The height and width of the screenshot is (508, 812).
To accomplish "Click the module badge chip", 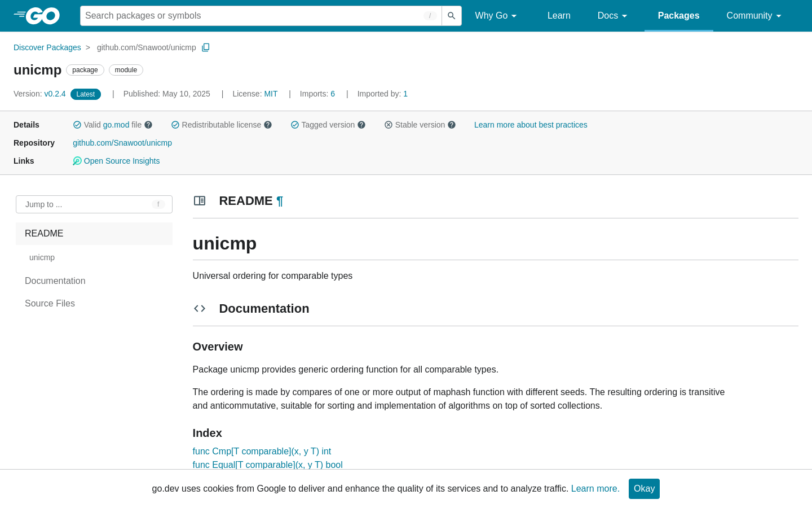I will pyautogui.click(x=126, y=70).
